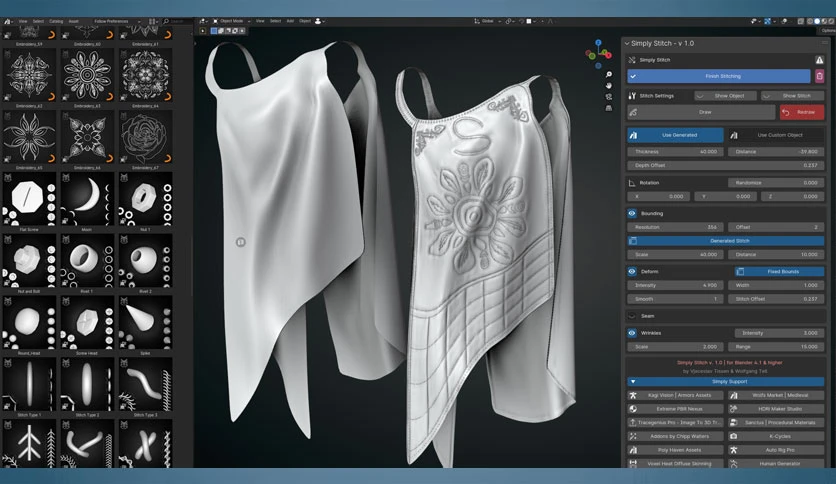Collapse the Simply Stitch v 1.0 panel
This screenshot has height=484, width=836.
(627, 43)
